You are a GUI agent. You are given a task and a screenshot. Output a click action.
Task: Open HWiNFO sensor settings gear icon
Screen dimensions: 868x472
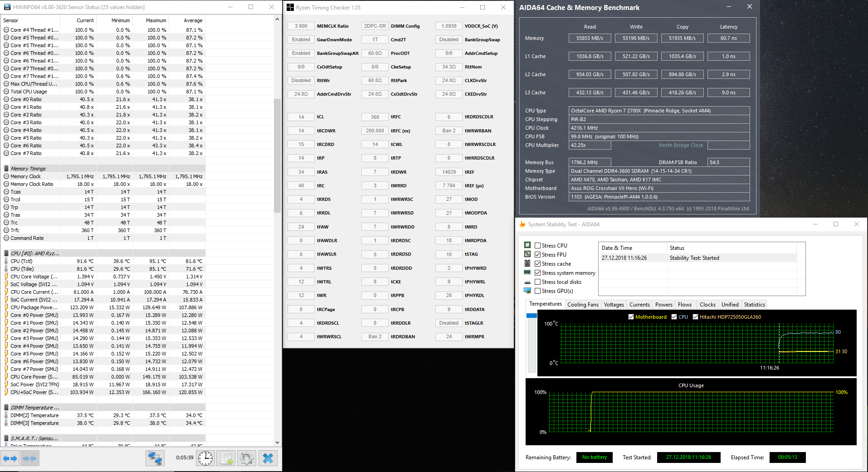coord(247,458)
